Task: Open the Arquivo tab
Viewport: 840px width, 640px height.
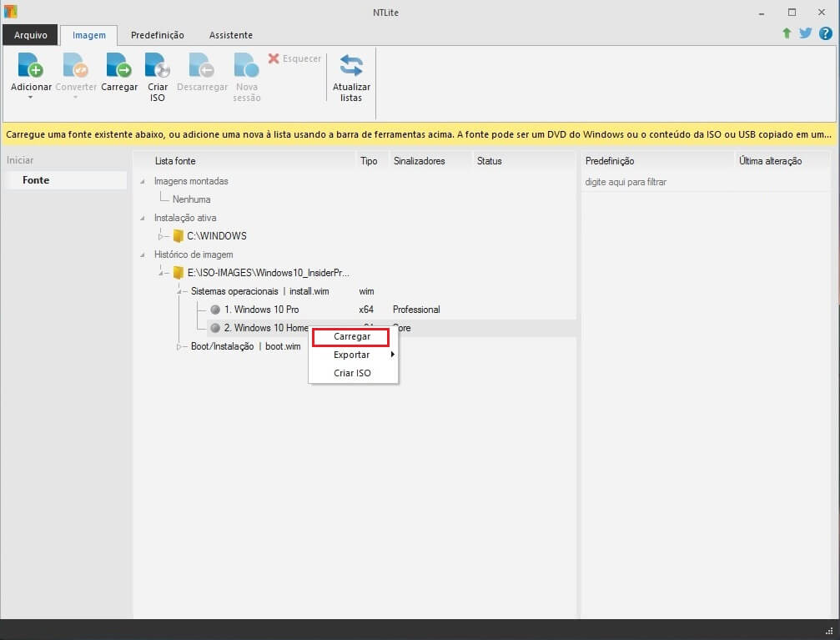Action: pos(30,35)
